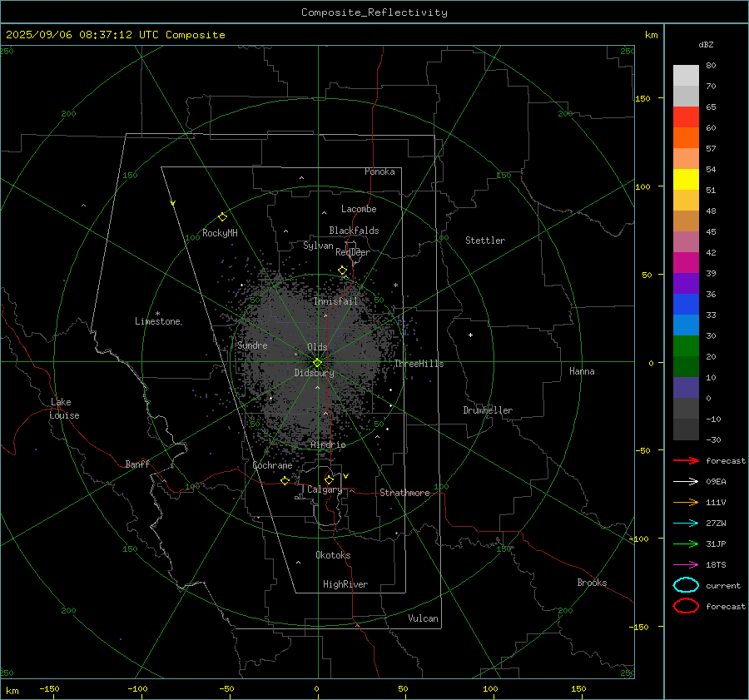Viewport: 749px width, 700px height.
Task: Select the light gray 70–80 dBZ swatch
Action: (686, 75)
